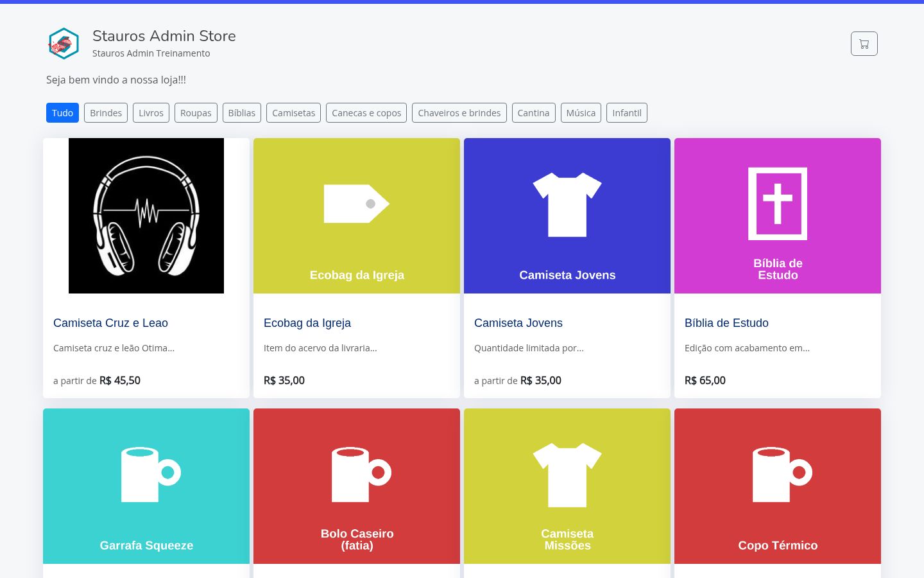Click the description "Item do acervo da livraria..."
Image resolution: width=924 pixels, height=578 pixels.
point(320,348)
